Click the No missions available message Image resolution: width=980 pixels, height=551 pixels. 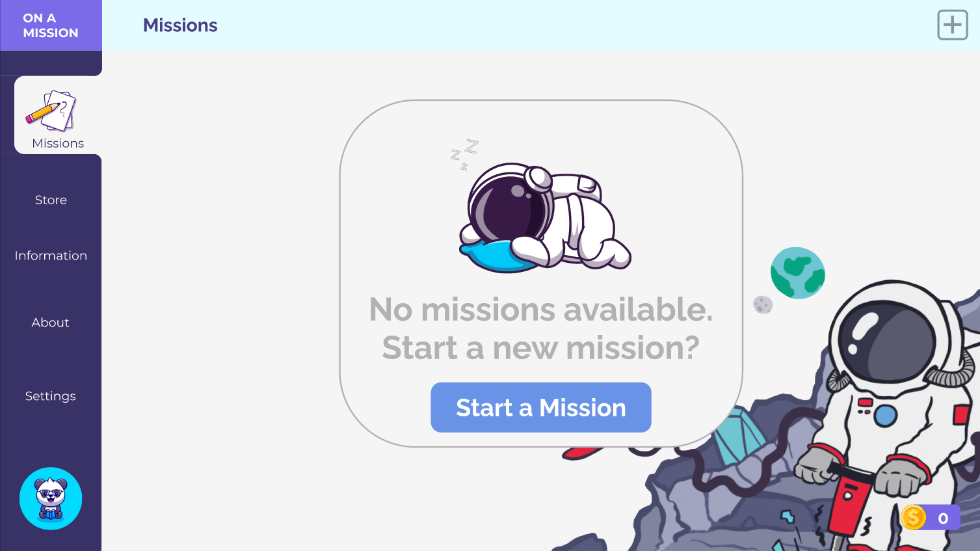click(541, 329)
